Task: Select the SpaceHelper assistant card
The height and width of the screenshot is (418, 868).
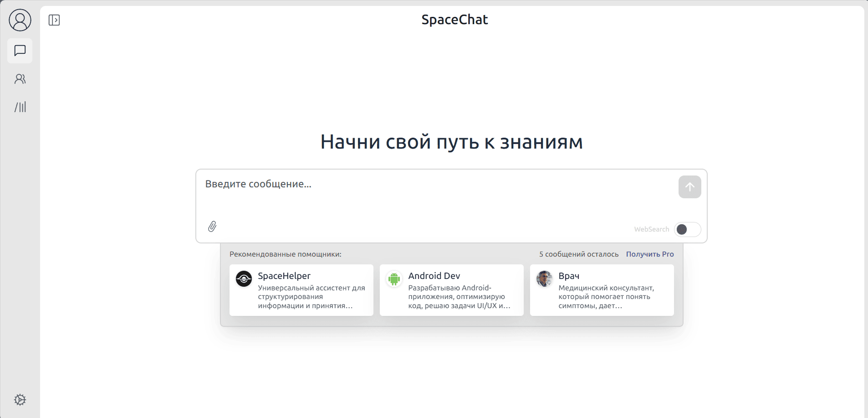Action: [301, 290]
